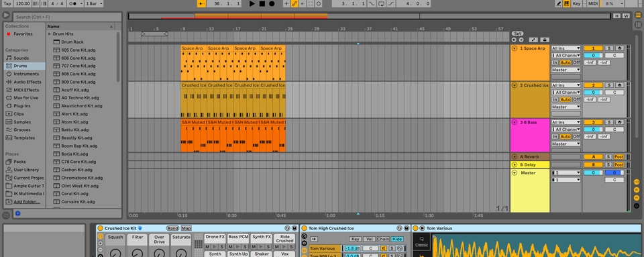Toggle the Lock Envelopes padlock icon
This screenshot has height=257, width=644.
tap(545, 40)
